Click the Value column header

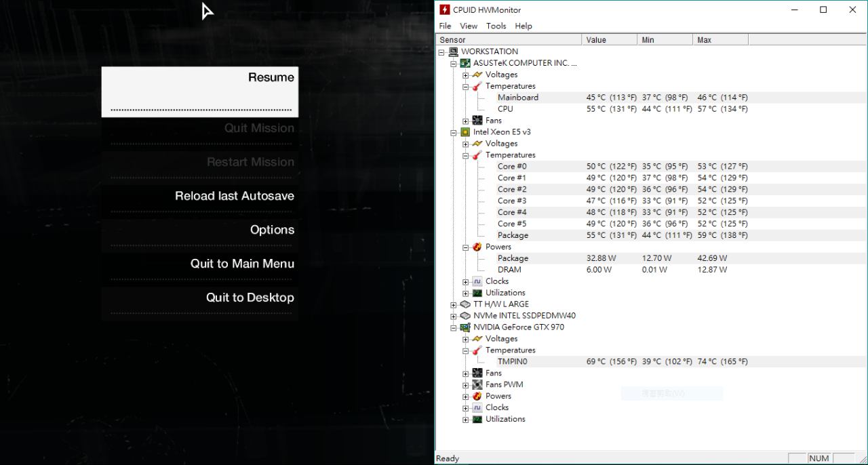coord(610,40)
